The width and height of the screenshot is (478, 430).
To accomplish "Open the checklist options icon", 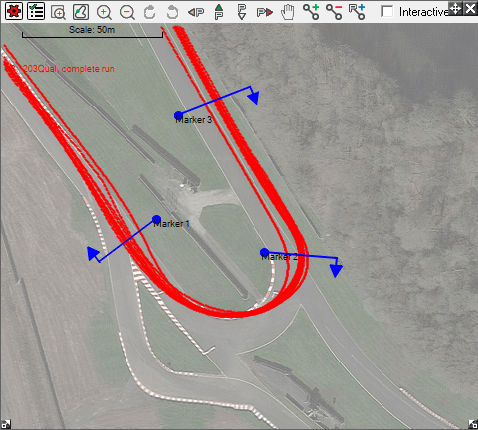I will coord(36,12).
